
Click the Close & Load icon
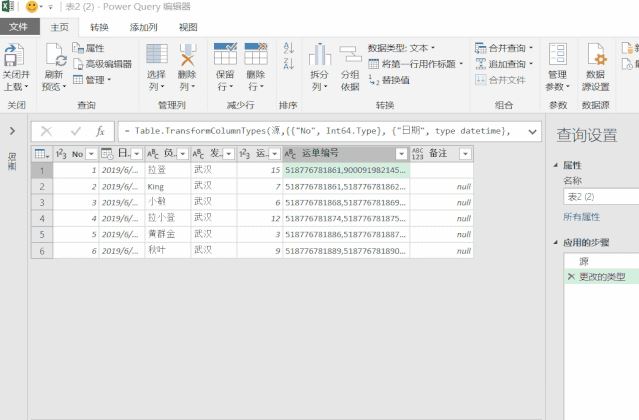[x=14, y=55]
